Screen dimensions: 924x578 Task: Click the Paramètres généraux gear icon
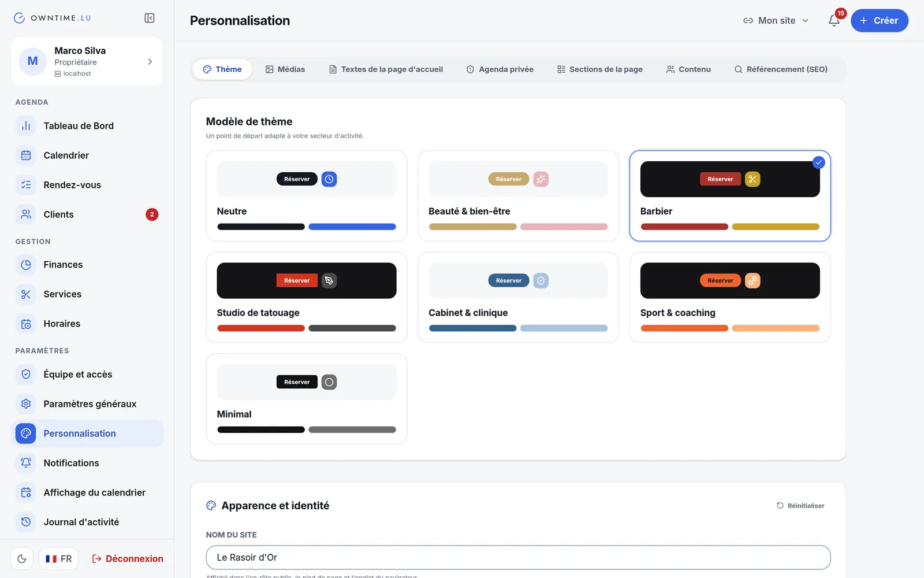coord(26,404)
